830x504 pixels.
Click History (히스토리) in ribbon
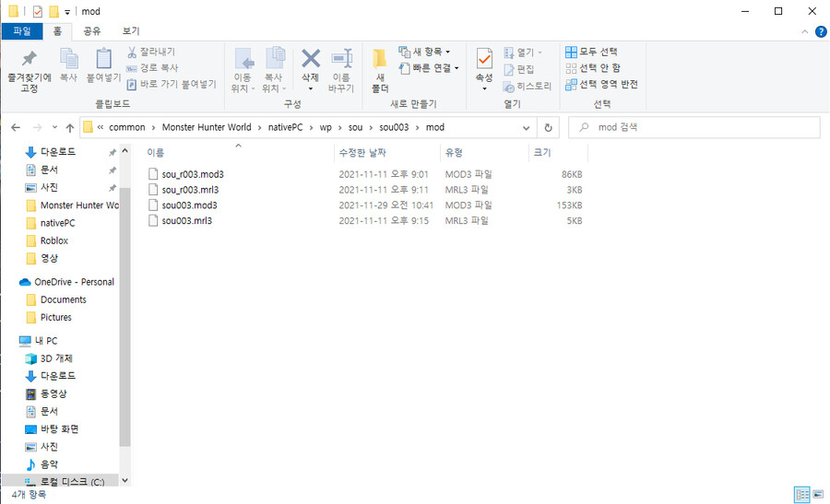click(x=528, y=87)
